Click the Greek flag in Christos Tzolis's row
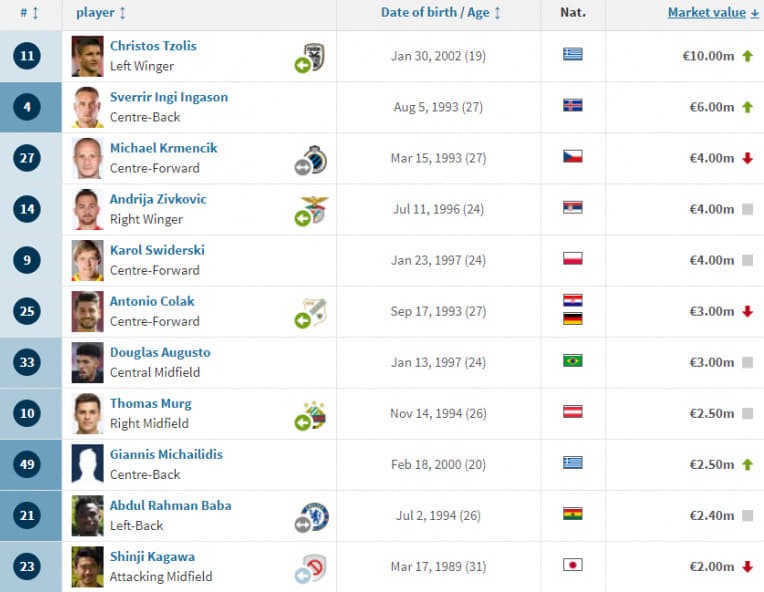The width and height of the screenshot is (764, 592). point(572,55)
